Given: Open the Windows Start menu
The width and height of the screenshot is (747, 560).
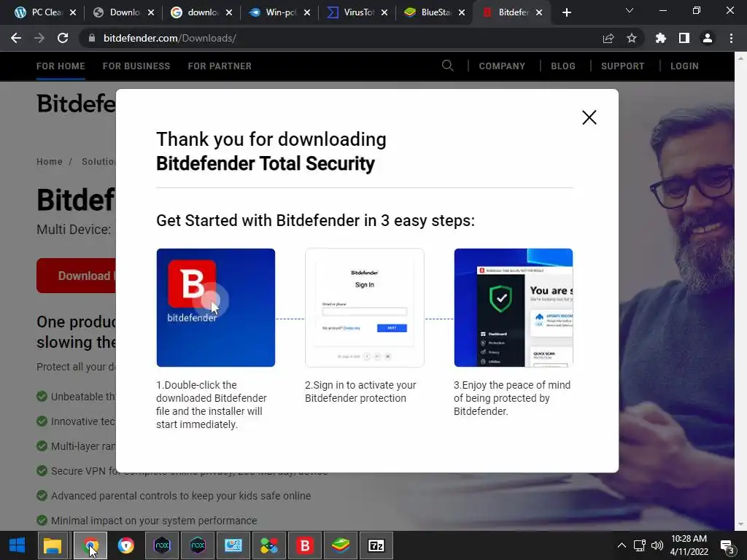Looking at the screenshot, I should tap(18, 545).
